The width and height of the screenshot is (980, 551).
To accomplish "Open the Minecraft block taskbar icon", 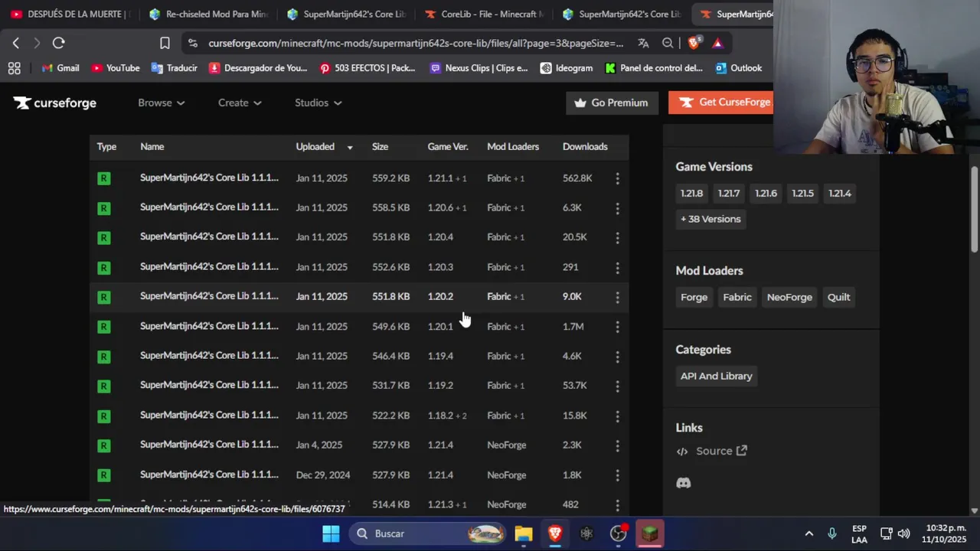I will [650, 533].
